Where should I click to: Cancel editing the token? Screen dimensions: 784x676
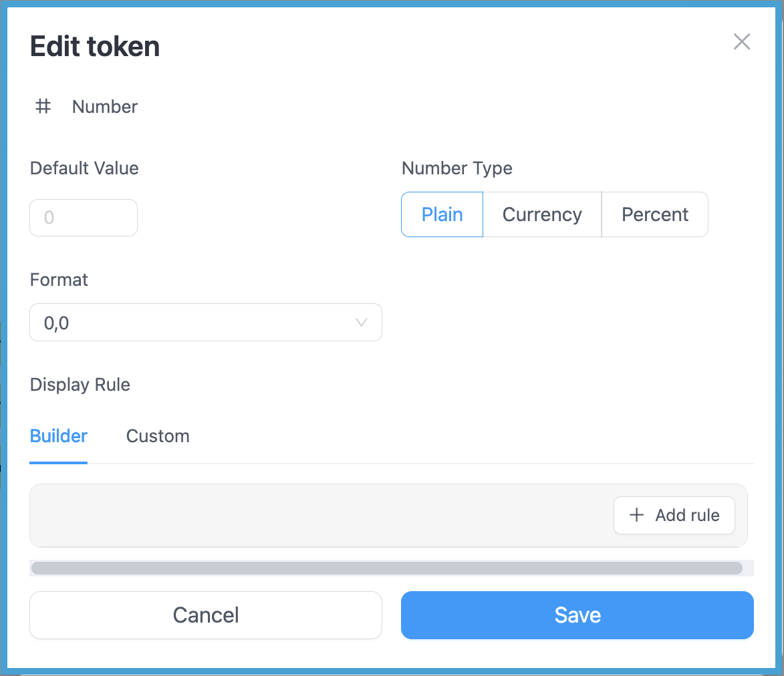point(206,615)
